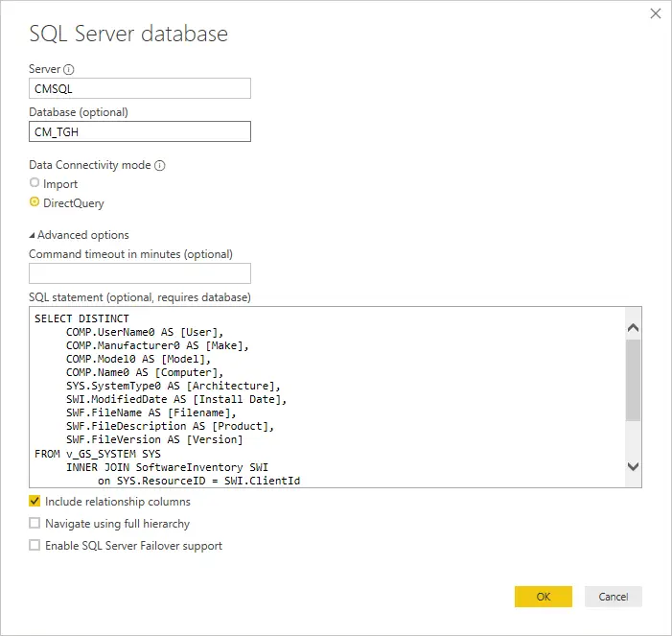
Task: Click the SQL statement scroll down arrow
Action: coord(633,466)
